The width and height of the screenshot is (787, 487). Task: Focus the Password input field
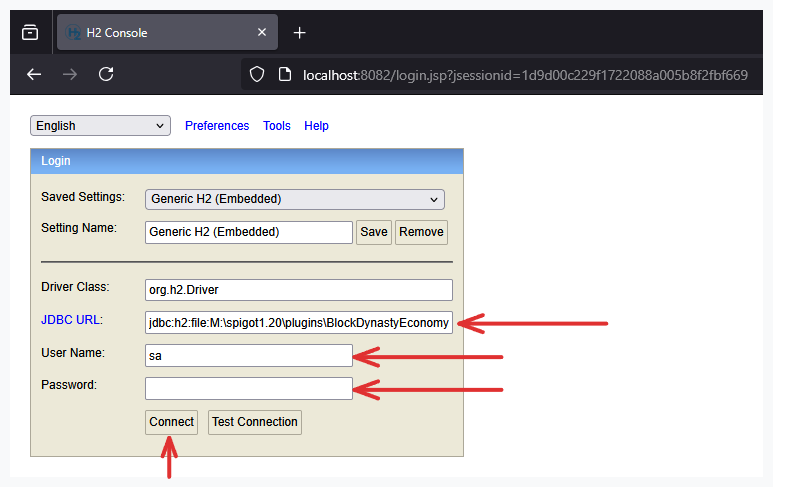click(x=249, y=388)
